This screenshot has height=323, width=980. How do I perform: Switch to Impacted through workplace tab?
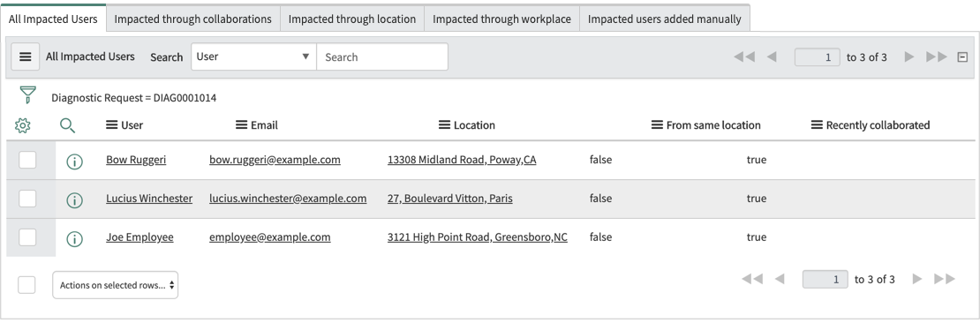coord(501,19)
